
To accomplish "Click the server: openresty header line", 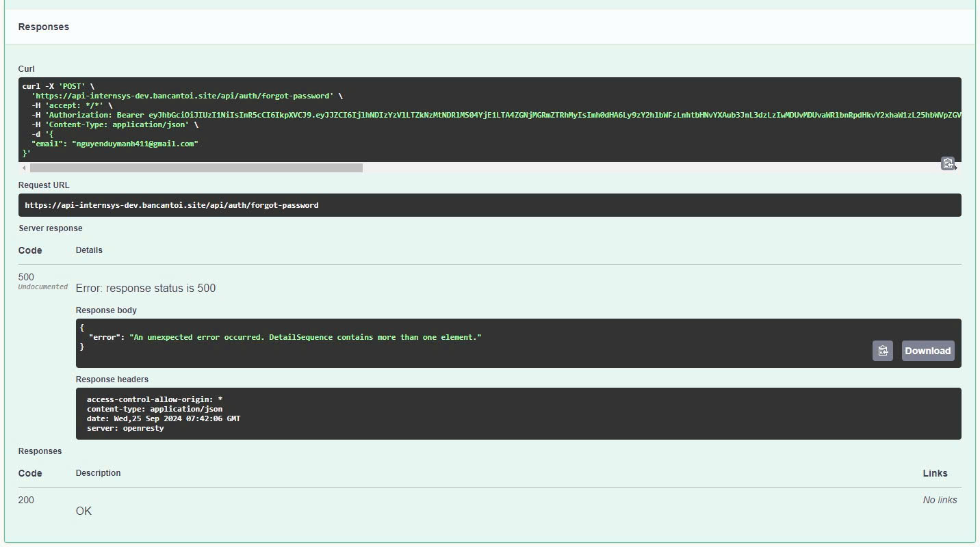I will pos(125,428).
